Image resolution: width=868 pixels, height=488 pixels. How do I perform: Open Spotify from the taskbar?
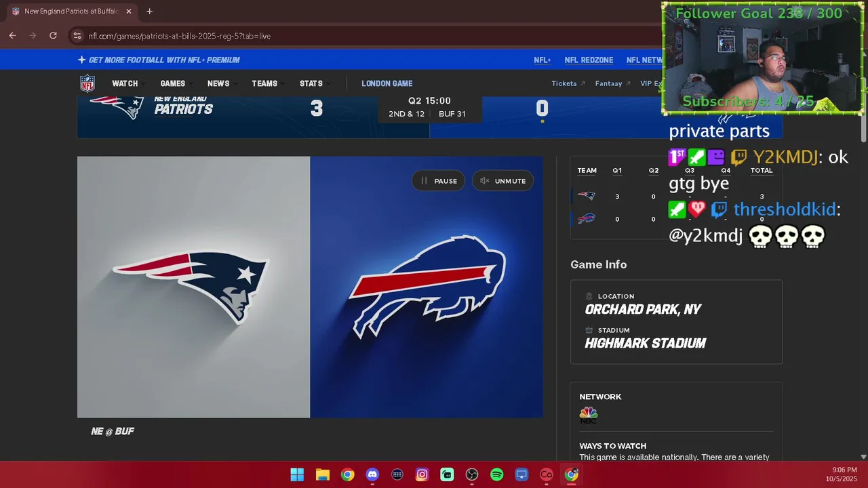(x=497, y=474)
